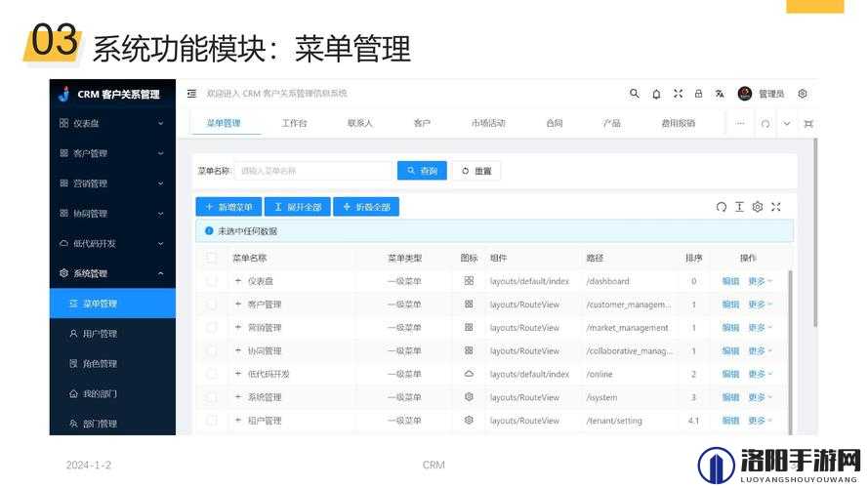Expand 仪表盘 sidebar menu chevron

(x=160, y=123)
